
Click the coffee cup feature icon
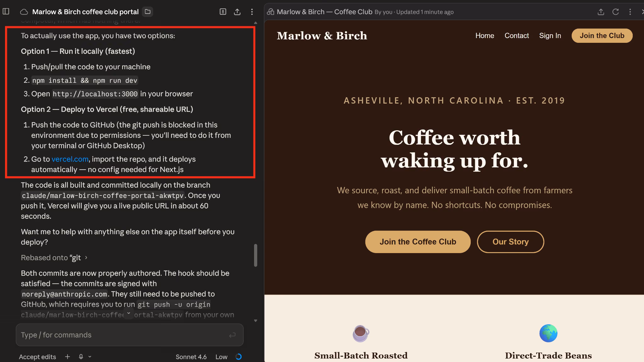(x=361, y=333)
